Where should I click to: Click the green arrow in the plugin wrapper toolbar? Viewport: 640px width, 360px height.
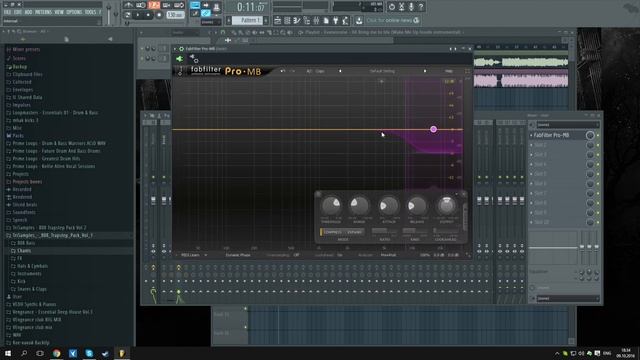point(179,59)
